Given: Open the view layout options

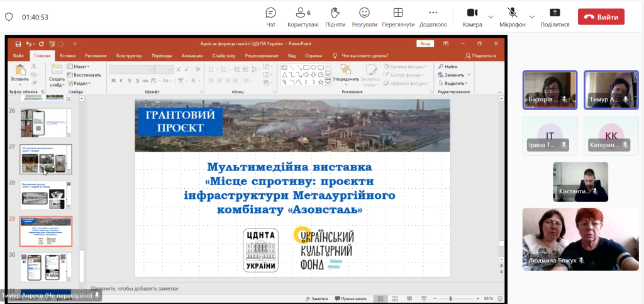Looking at the screenshot, I should click(x=397, y=17).
